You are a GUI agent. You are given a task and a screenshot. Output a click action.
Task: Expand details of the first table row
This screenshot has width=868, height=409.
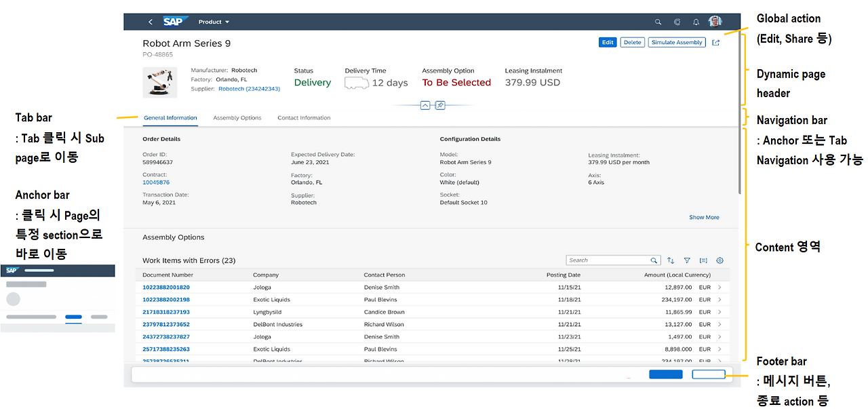click(719, 287)
